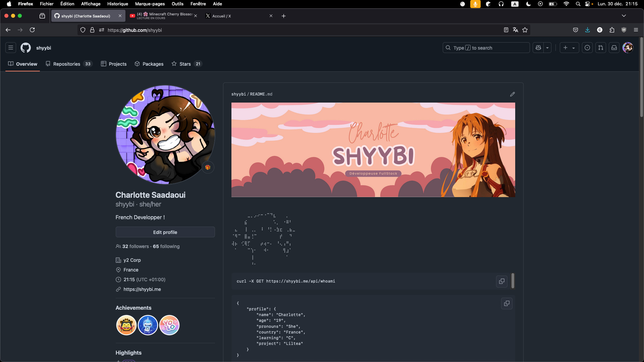Click the translate page icon in address bar
This screenshot has width=644, height=362.
(x=516, y=30)
